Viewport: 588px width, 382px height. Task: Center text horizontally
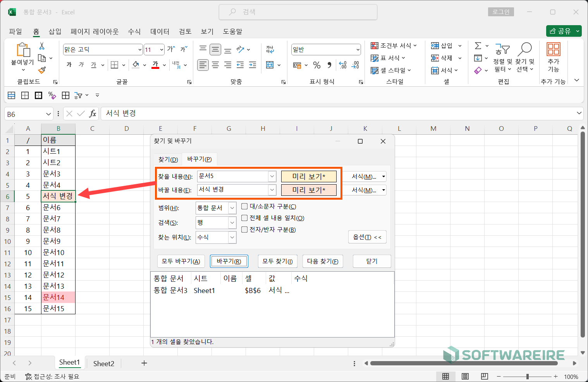(x=215, y=65)
